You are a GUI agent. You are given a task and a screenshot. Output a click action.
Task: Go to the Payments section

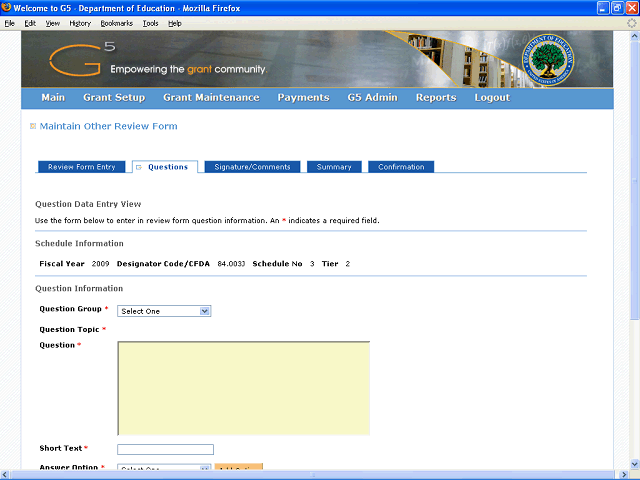point(303,98)
